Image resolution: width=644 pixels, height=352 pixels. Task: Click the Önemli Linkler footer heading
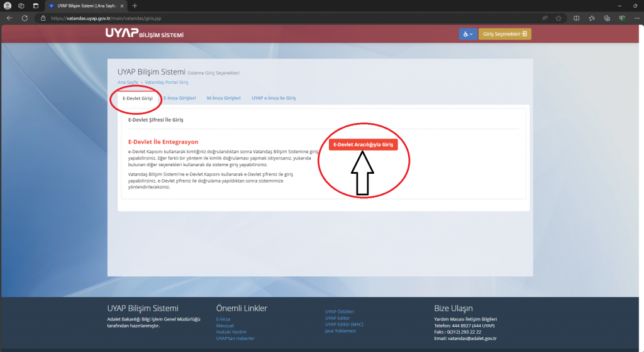click(x=241, y=309)
